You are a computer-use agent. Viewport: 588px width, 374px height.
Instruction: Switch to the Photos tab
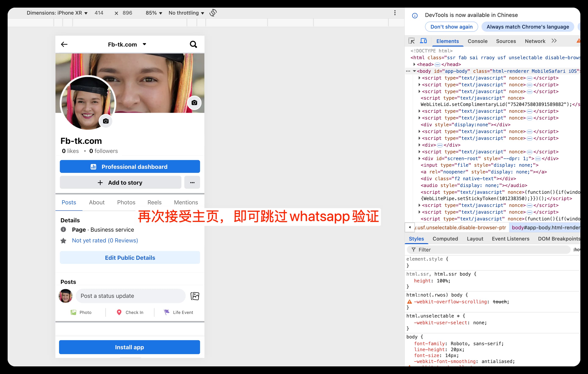[126, 202]
